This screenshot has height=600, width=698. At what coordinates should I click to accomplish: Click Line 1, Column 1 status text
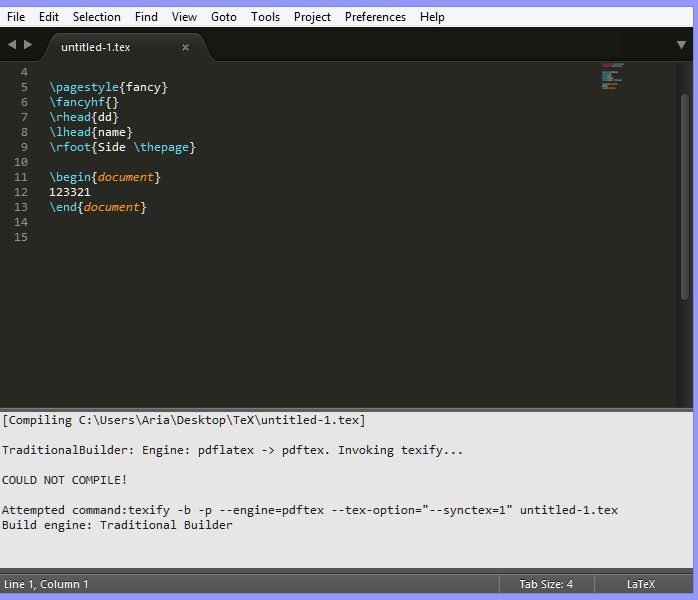coord(46,584)
